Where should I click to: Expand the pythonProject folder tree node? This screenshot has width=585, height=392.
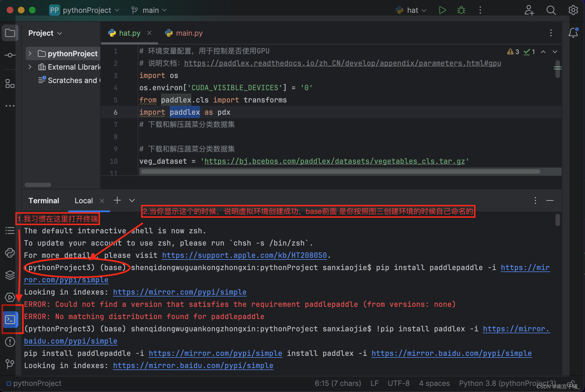(30, 53)
